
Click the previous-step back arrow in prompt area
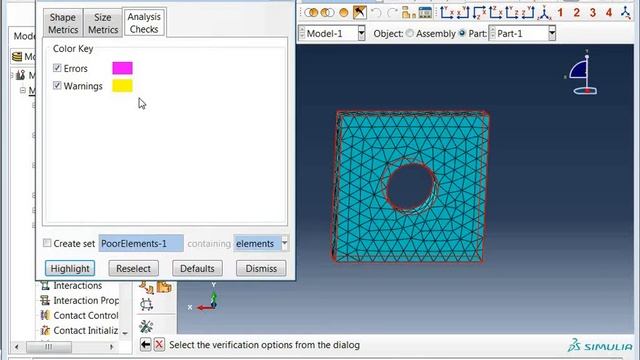[x=145, y=345]
